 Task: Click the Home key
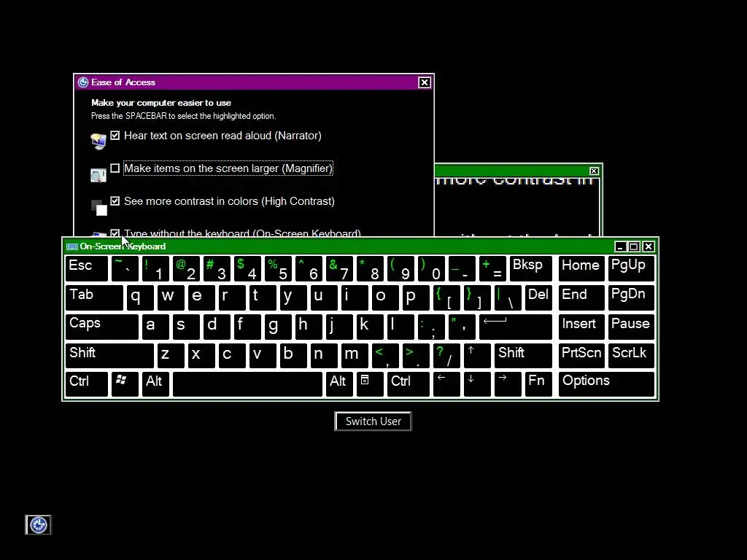point(581,268)
